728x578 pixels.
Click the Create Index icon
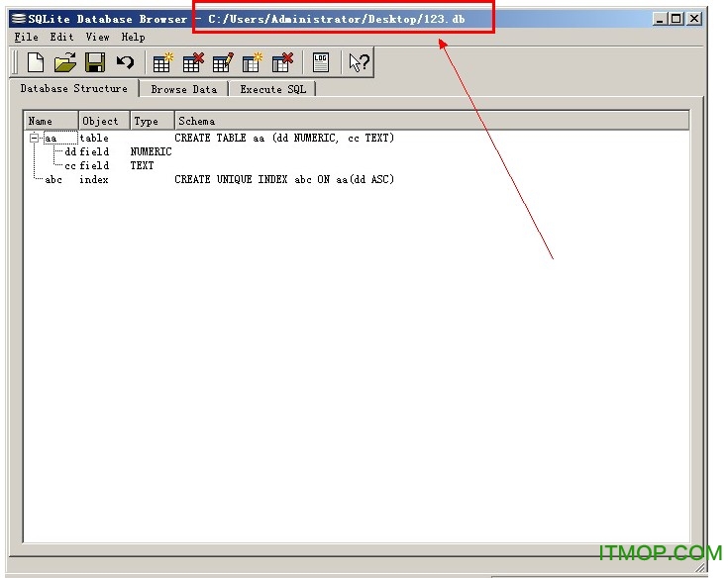coord(253,62)
